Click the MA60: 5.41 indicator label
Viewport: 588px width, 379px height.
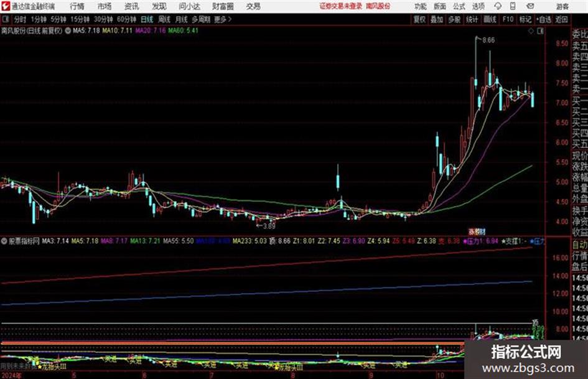tap(183, 30)
